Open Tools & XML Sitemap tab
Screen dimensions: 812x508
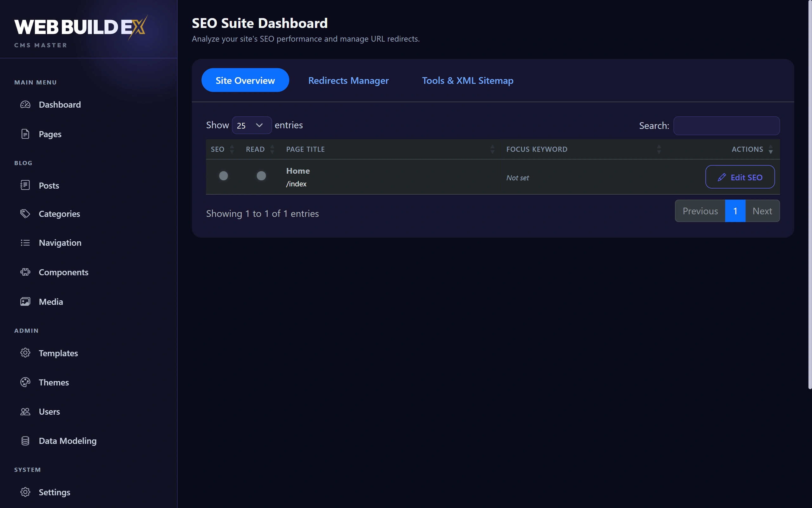pos(468,80)
